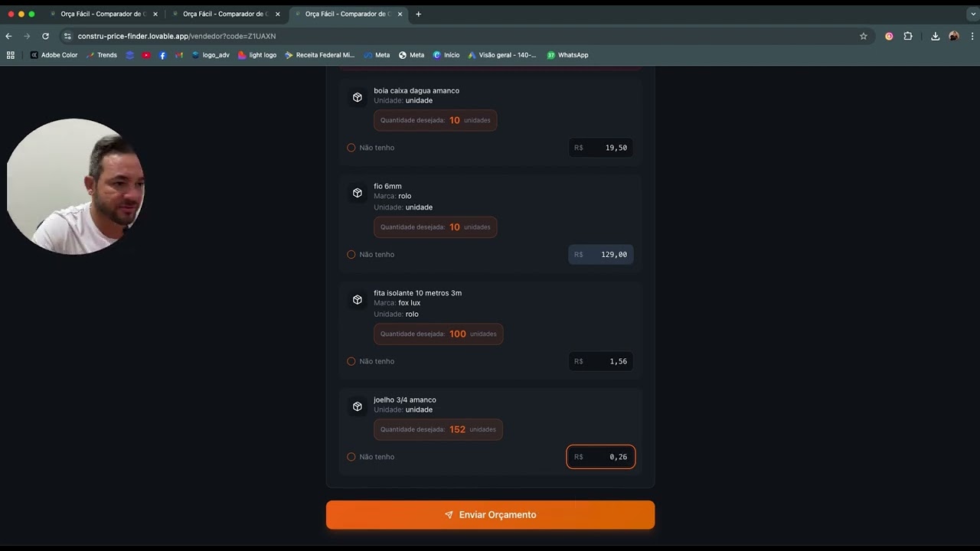This screenshot has height=551, width=980.
Task: Open the Facebook bookmark icon
Action: (x=162, y=55)
